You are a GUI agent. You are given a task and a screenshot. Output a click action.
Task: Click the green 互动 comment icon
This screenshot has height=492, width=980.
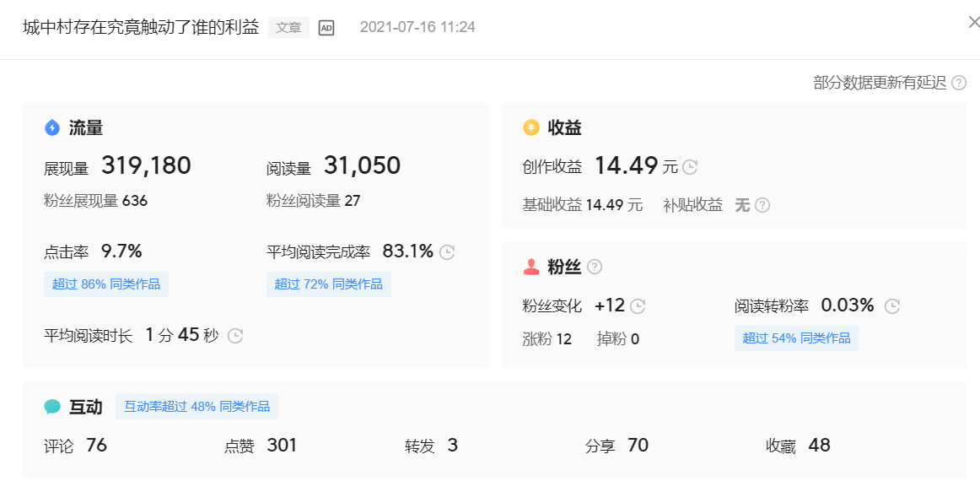pyautogui.click(x=53, y=406)
